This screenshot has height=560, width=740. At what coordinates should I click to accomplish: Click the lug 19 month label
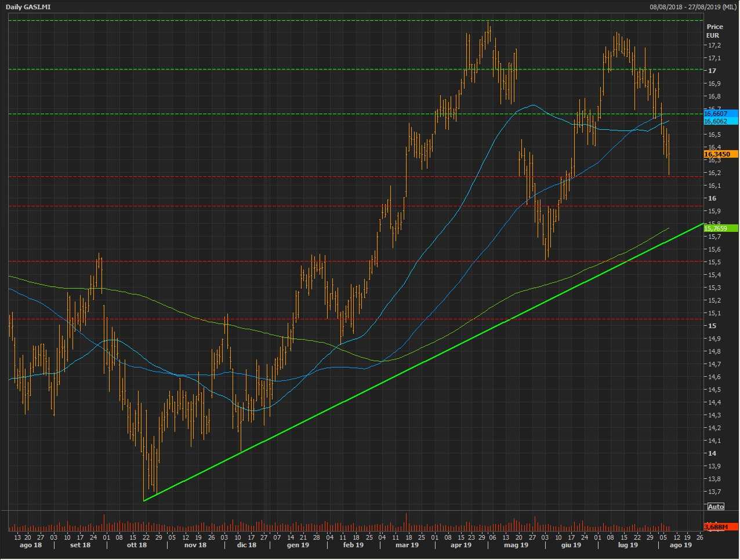click(x=627, y=545)
